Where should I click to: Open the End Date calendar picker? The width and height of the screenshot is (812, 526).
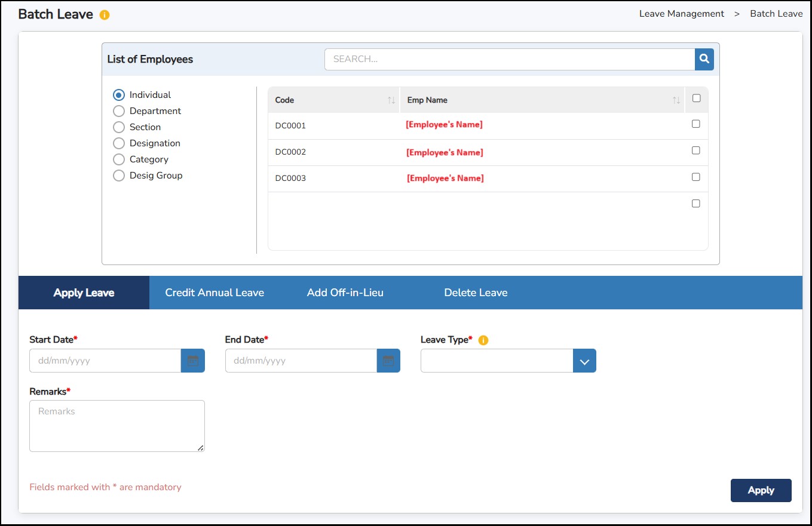point(388,360)
